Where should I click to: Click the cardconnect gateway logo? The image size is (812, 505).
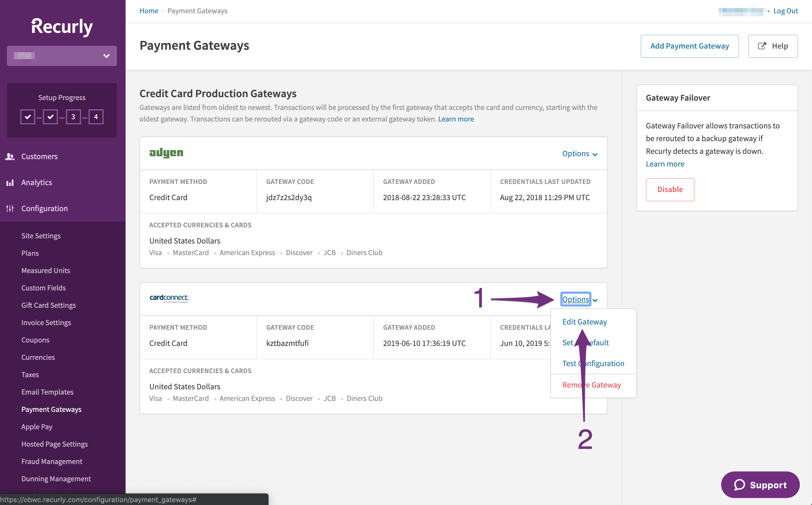pos(169,298)
